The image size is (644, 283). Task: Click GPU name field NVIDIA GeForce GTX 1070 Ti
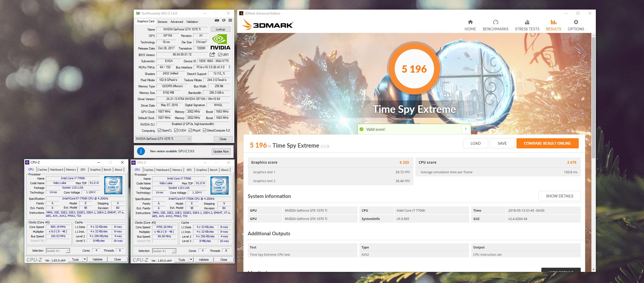point(182,29)
